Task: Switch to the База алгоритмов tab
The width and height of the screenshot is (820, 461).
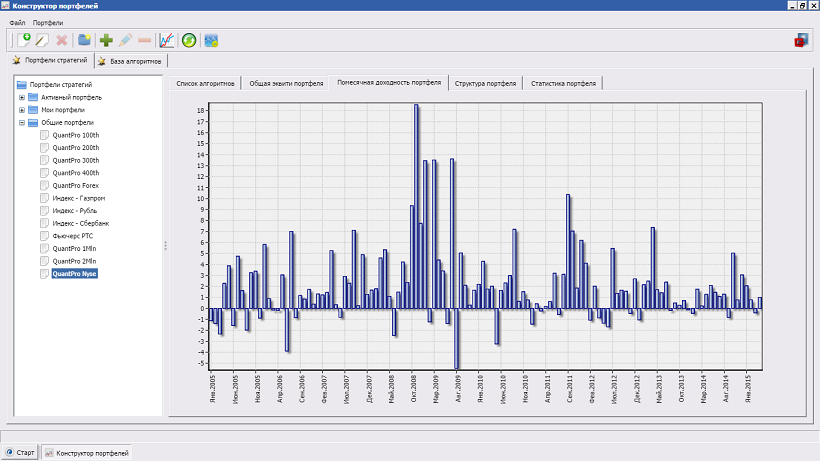Action: click(x=130, y=61)
